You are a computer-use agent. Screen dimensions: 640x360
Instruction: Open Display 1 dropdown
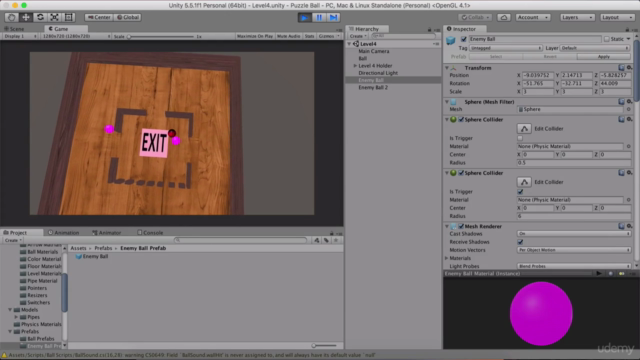(20, 36)
